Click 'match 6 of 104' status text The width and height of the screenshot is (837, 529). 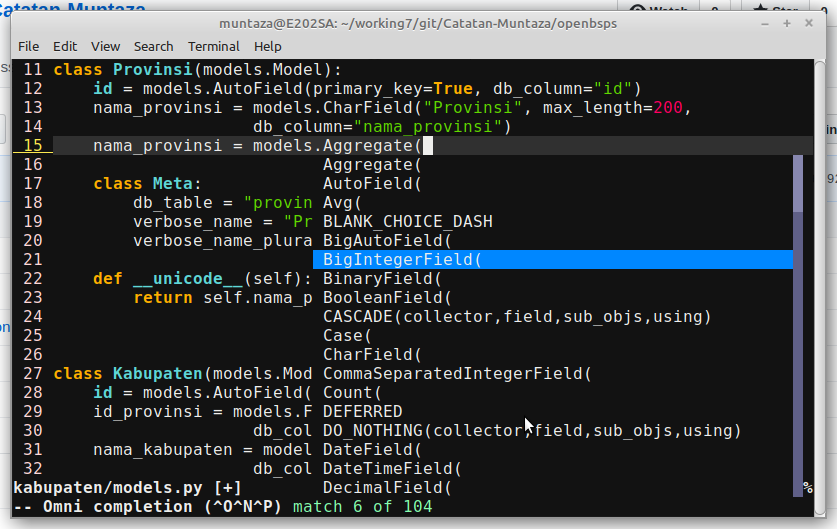pyautogui.click(x=362, y=507)
